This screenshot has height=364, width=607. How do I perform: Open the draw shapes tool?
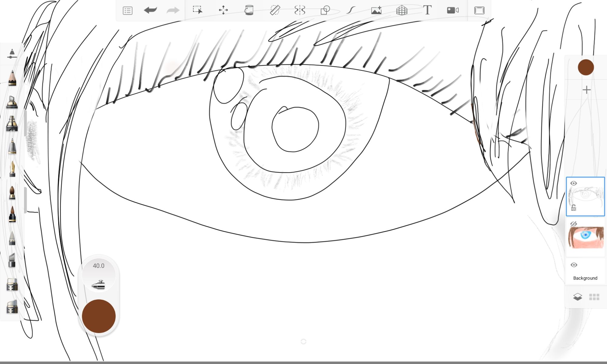(325, 10)
